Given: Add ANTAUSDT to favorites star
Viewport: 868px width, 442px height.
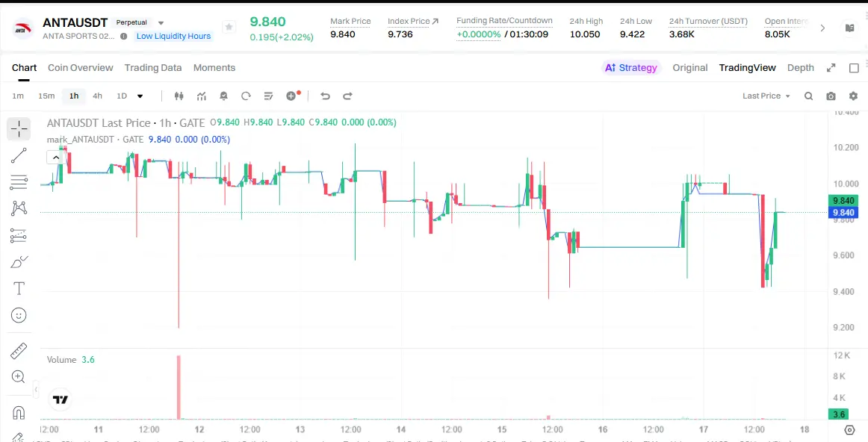Looking at the screenshot, I should (229, 27).
